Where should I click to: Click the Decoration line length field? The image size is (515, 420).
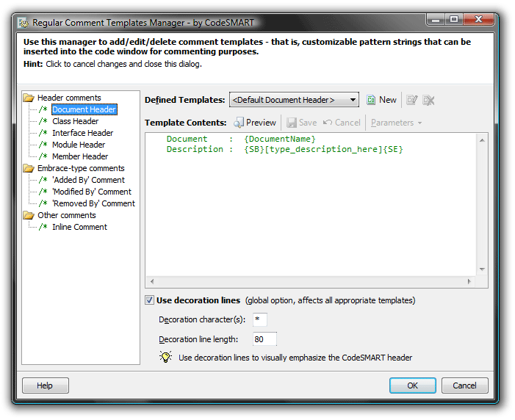(264, 339)
